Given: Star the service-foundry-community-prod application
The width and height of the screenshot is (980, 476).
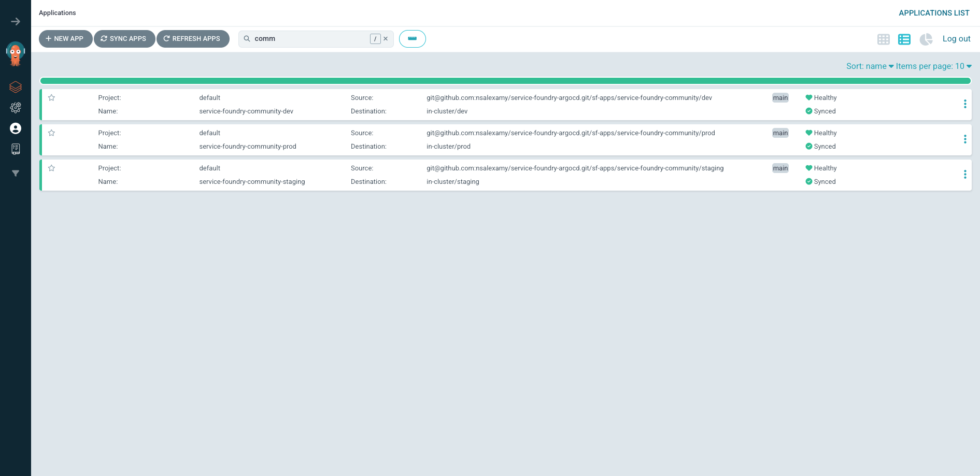Looking at the screenshot, I should [51, 133].
